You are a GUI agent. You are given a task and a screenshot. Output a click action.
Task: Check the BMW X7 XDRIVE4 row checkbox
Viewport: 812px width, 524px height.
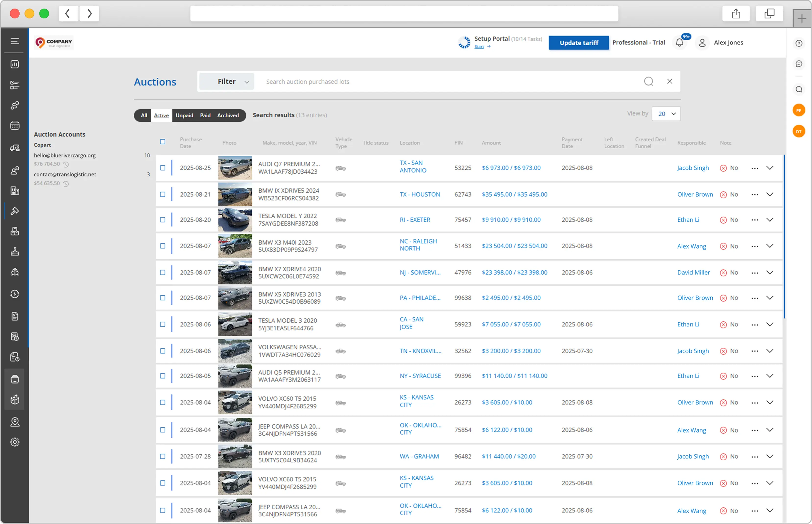point(163,273)
